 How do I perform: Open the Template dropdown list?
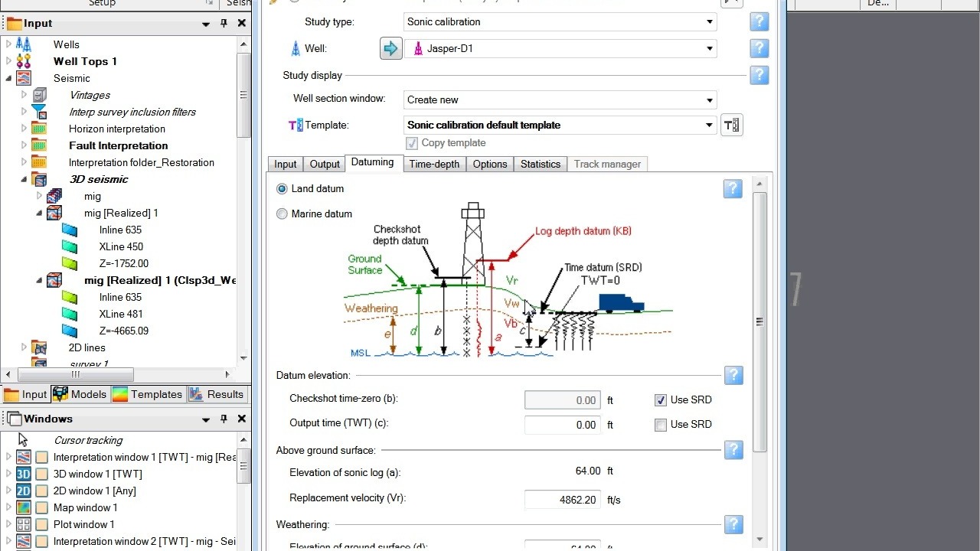pos(710,125)
